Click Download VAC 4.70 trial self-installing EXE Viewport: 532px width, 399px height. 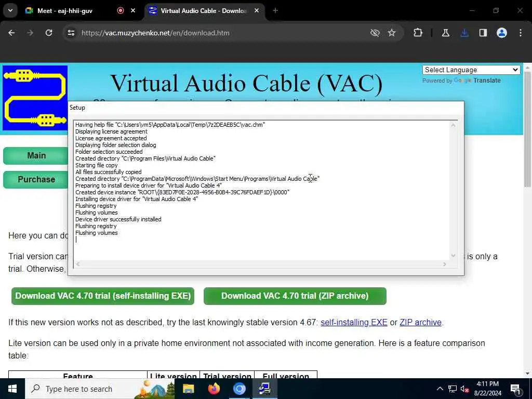point(103,296)
